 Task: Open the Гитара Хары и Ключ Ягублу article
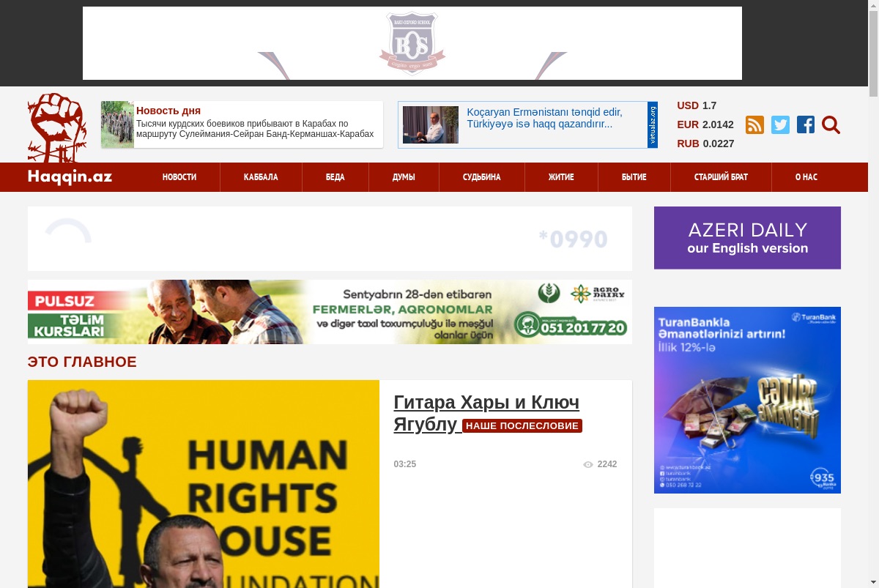click(x=486, y=413)
